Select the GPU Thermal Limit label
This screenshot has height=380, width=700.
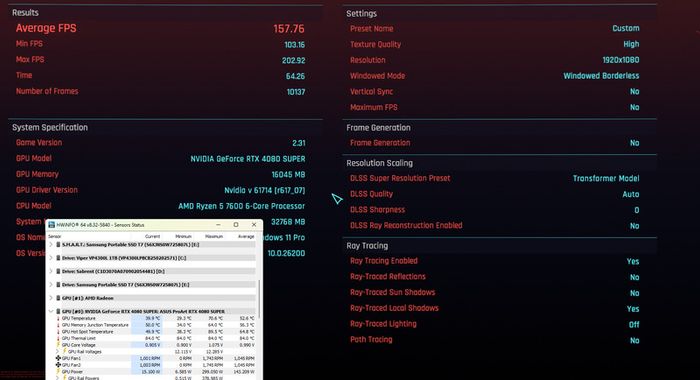click(x=79, y=338)
